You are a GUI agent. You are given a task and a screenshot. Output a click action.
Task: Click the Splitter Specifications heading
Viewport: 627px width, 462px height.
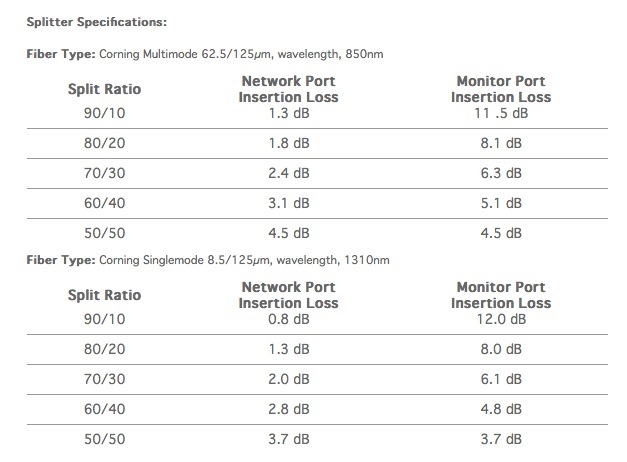(x=97, y=22)
